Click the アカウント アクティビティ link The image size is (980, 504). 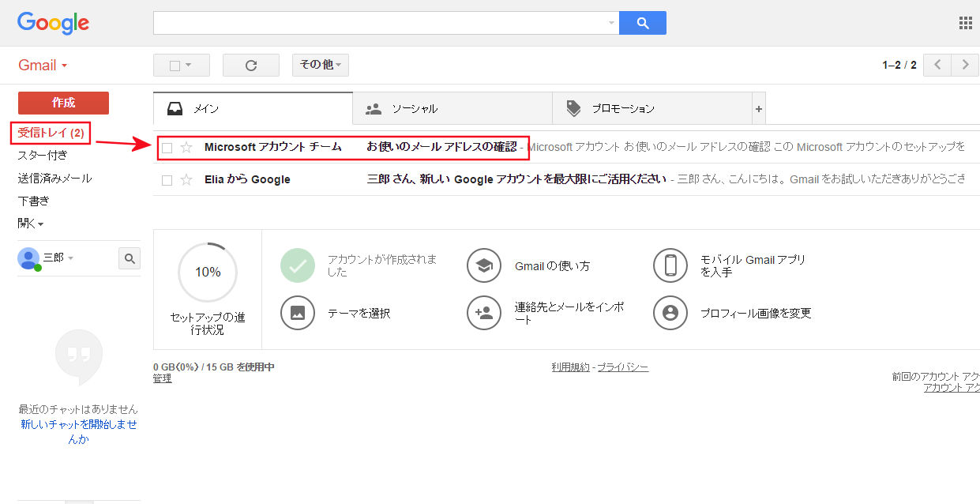coord(952,388)
